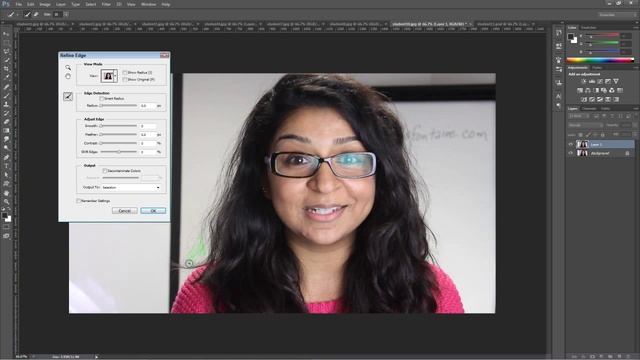
Task: Pick the Erase Refinements brush in options bar
Action: (36, 14)
